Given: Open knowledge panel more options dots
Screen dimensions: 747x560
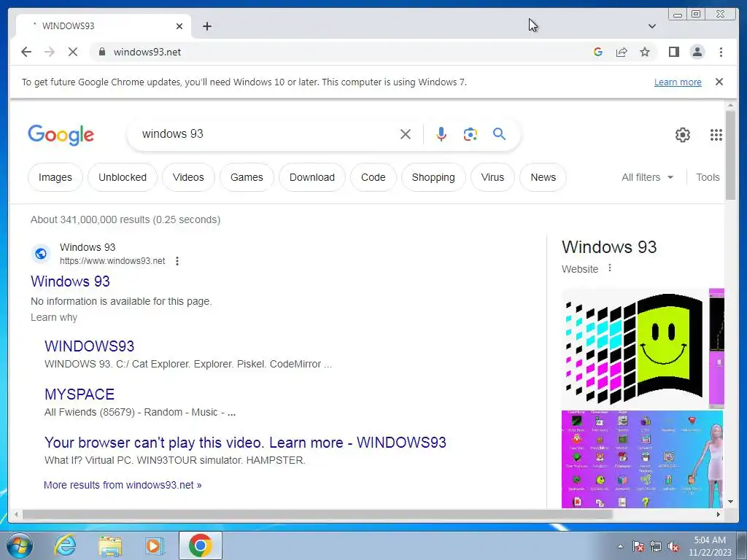Looking at the screenshot, I should 609,268.
